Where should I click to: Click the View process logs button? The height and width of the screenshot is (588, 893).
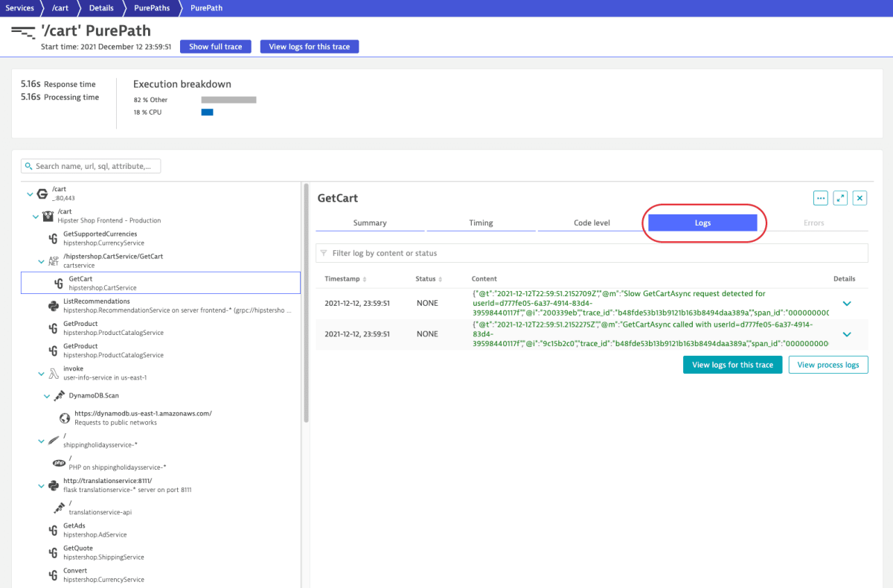(x=828, y=365)
